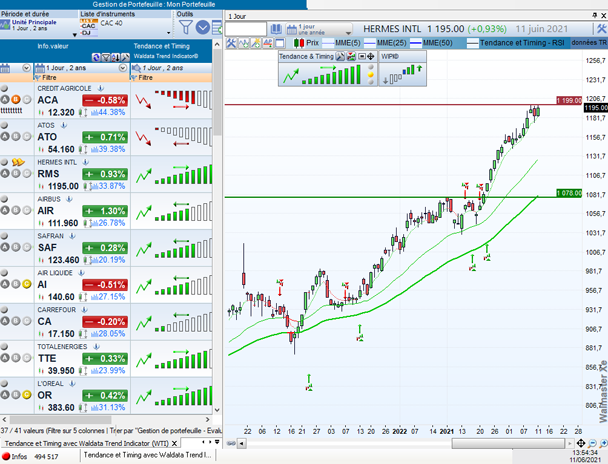Click the blue round chevron tool button
Screen dimensions: 608x464
coord(203,28)
